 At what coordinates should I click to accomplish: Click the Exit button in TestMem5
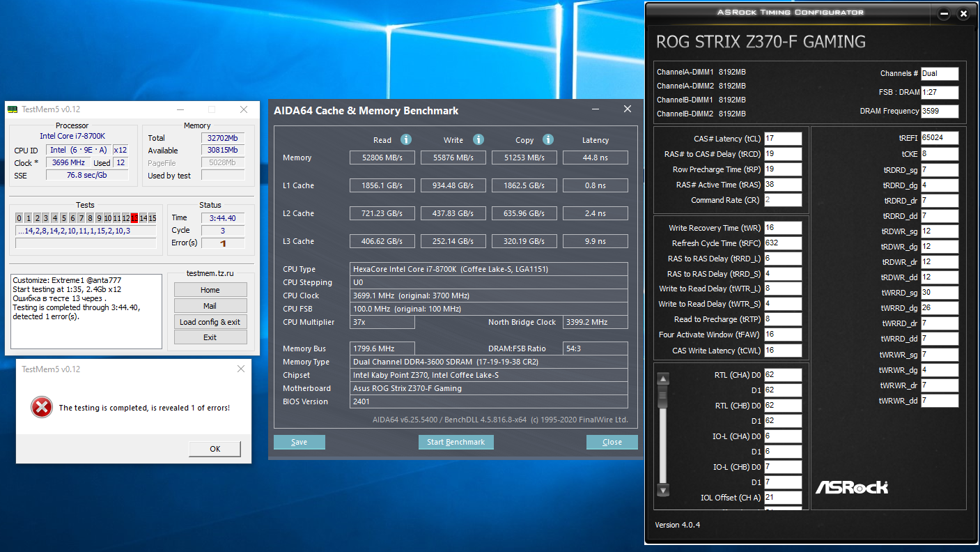click(210, 337)
